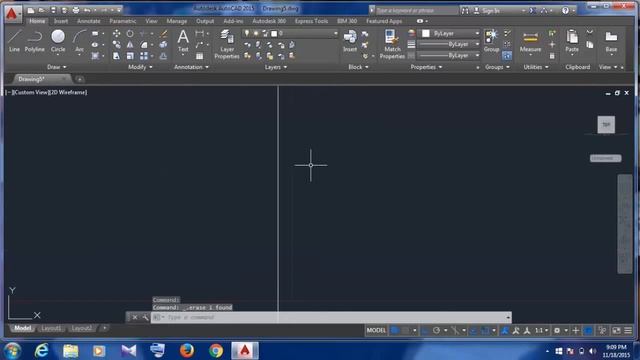Viewport: 640px width, 360px height.
Task: Click the Mirror tool in Modify panel
Action: pos(130,44)
